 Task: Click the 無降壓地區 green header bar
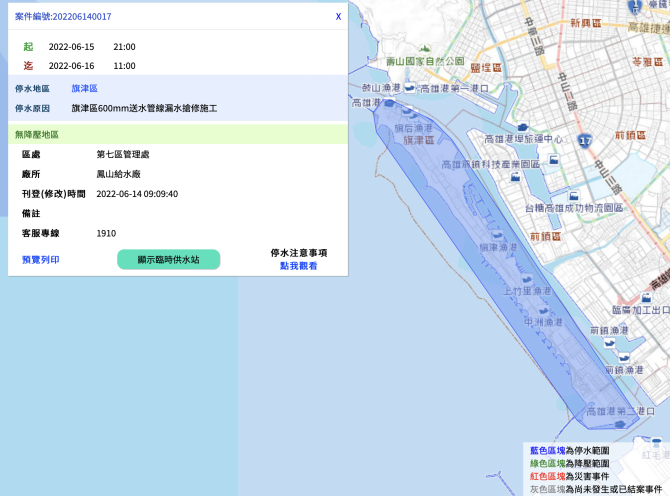click(x=178, y=134)
